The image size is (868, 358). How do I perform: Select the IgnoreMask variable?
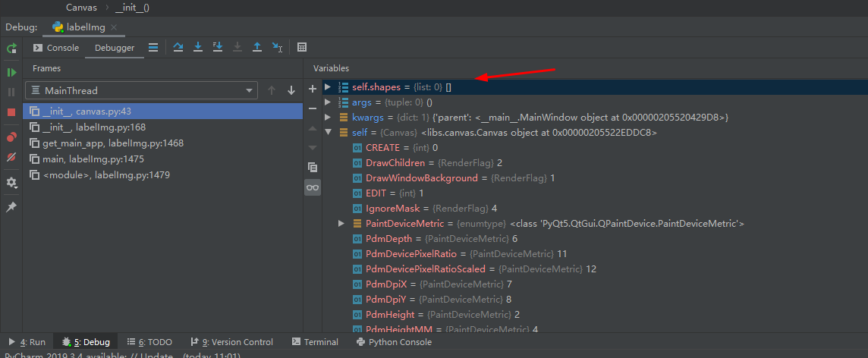pos(595,209)
